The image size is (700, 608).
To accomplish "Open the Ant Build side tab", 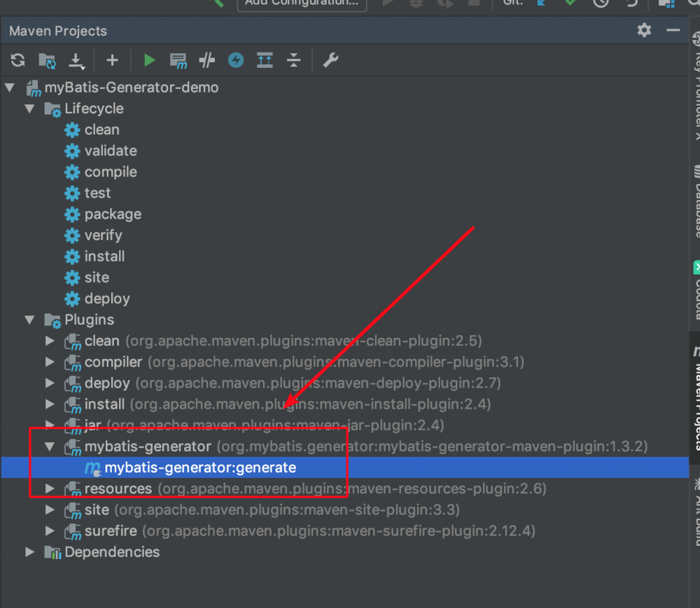I will (696, 513).
